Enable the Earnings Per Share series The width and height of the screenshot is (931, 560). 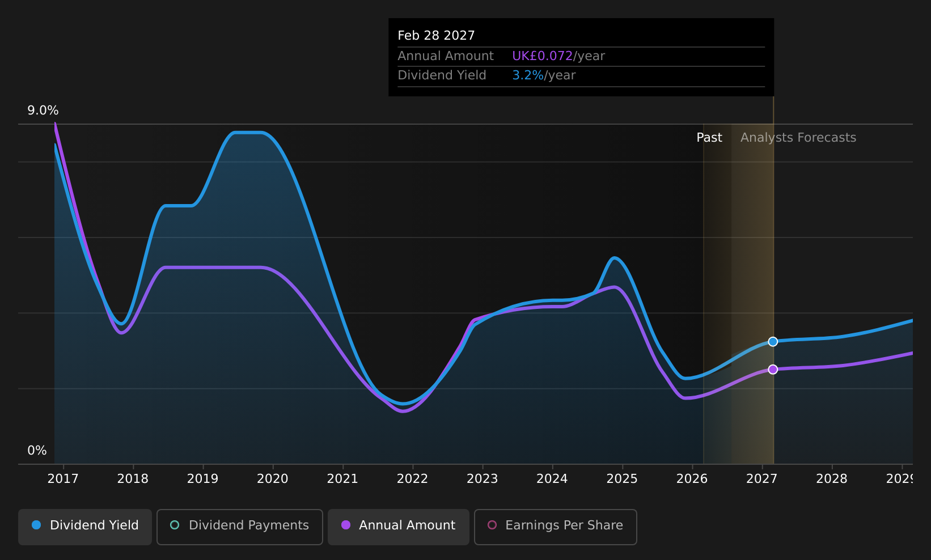[x=556, y=527]
